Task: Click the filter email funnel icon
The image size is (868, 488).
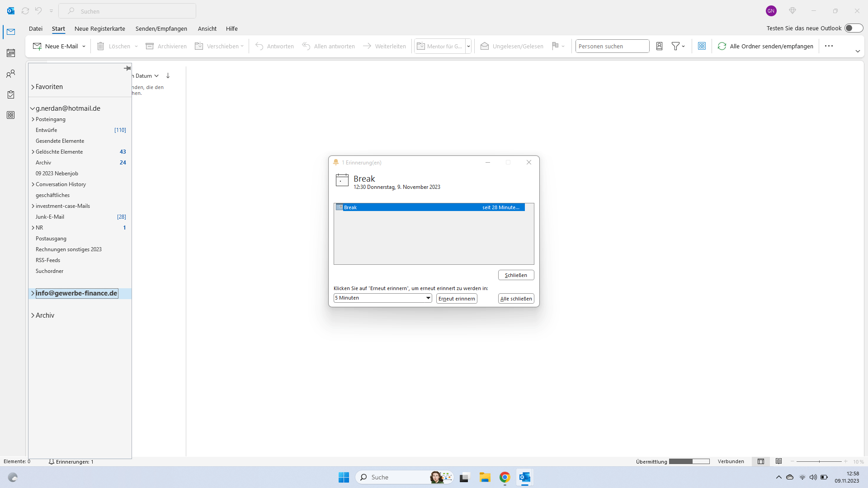Action: tap(675, 46)
